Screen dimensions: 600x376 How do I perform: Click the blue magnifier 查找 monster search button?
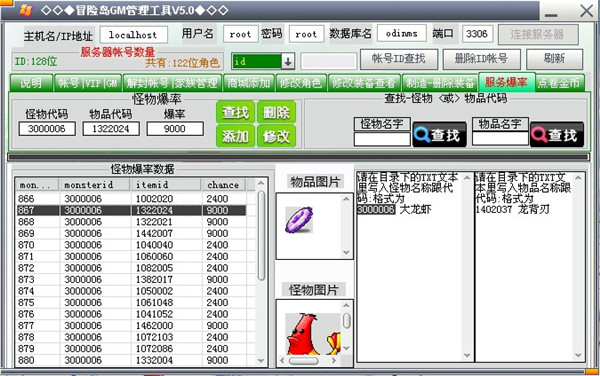tap(439, 135)
